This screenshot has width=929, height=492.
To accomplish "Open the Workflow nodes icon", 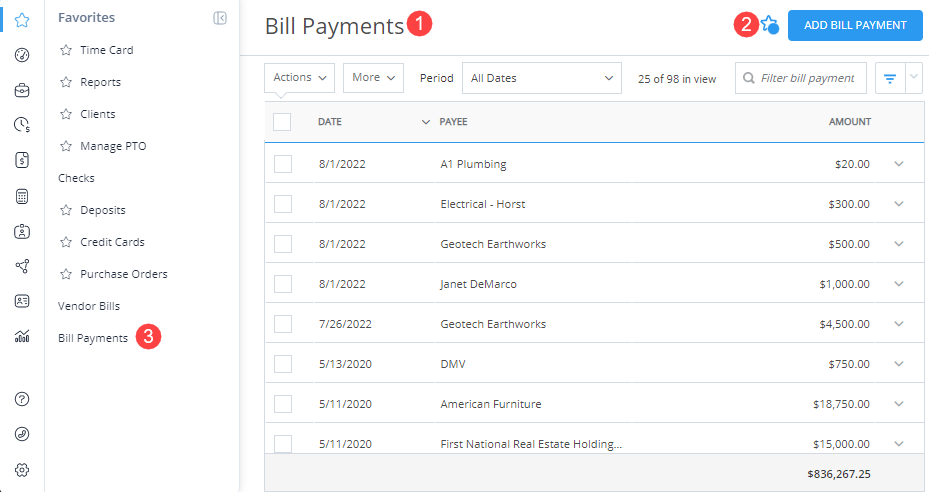I will tap(22, 266).
